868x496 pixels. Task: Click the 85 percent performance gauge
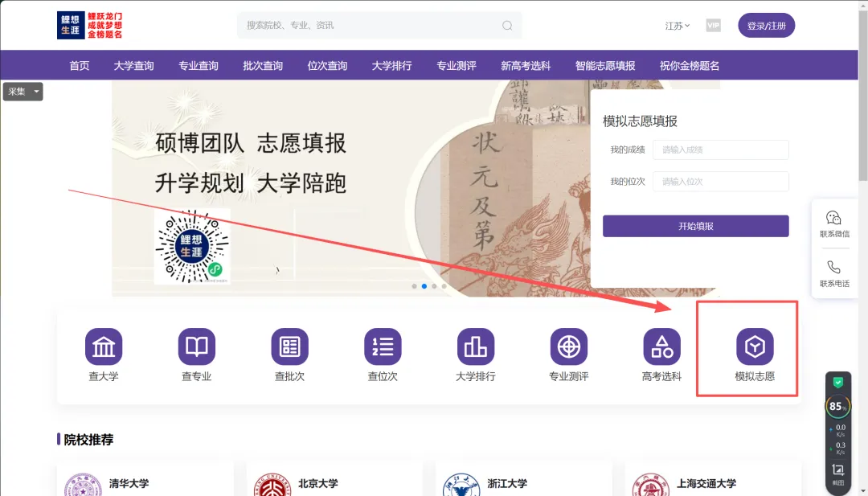pos(837,406)
